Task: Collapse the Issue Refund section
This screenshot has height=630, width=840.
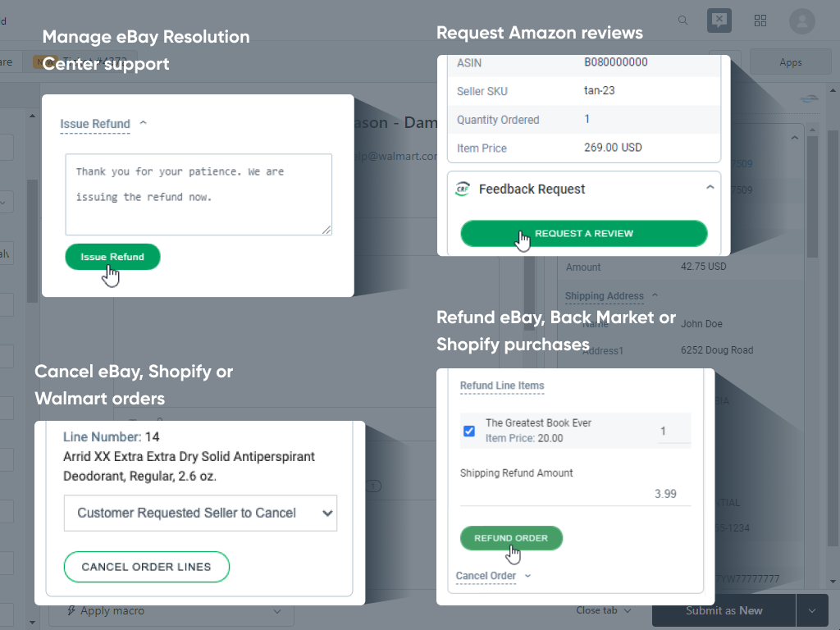Action: point(144,123)
